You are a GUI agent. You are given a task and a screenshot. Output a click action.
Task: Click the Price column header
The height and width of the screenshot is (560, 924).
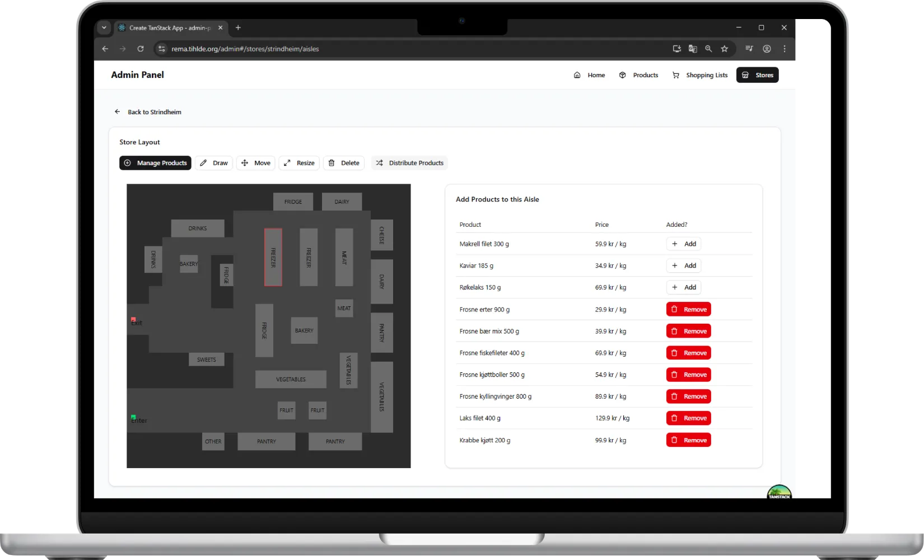[x=602, y=225]
